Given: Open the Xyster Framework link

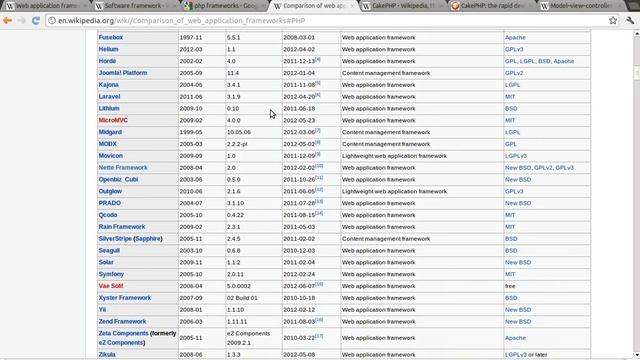Looking at the screenshot, I should [x=124, y=298].
